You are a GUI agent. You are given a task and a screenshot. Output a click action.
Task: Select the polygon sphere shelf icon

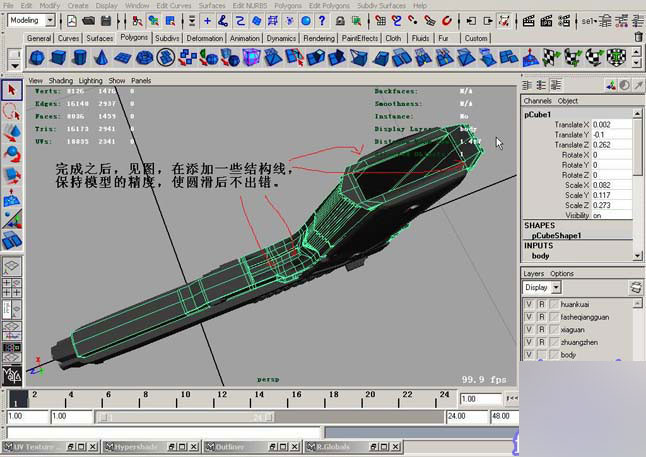pos(37,58)
